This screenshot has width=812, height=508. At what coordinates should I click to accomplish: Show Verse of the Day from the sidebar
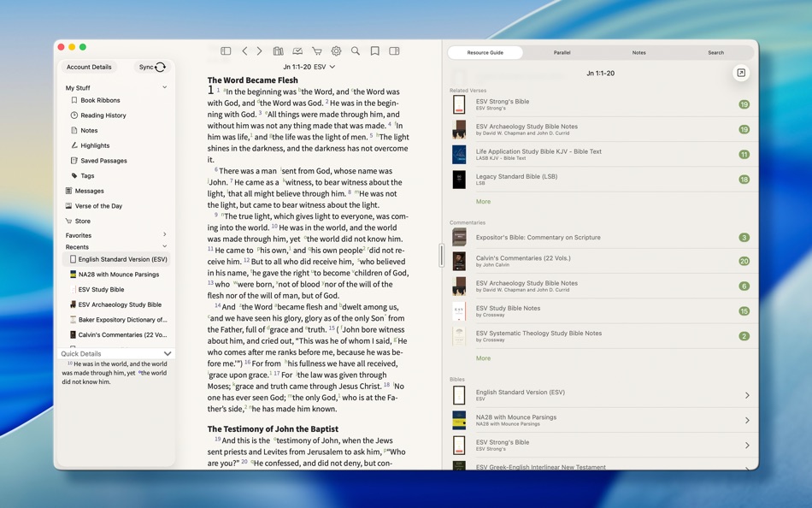tap(98, 205)
